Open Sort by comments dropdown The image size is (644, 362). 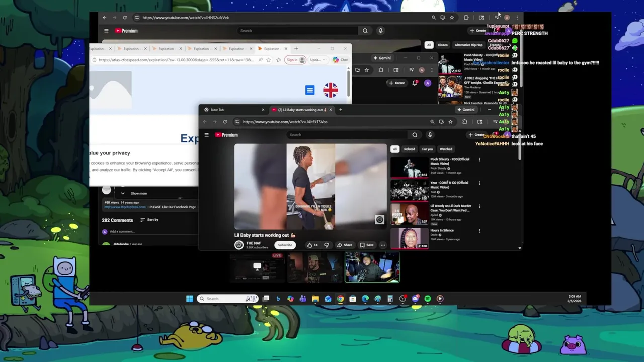point(149,220)
